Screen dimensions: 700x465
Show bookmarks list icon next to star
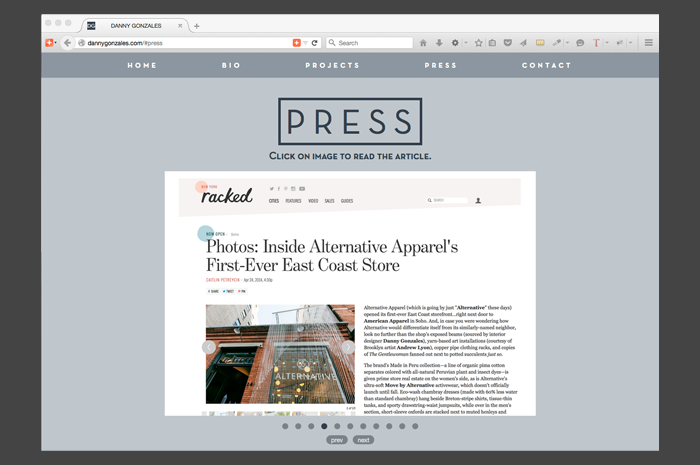[x=492, y=43]
